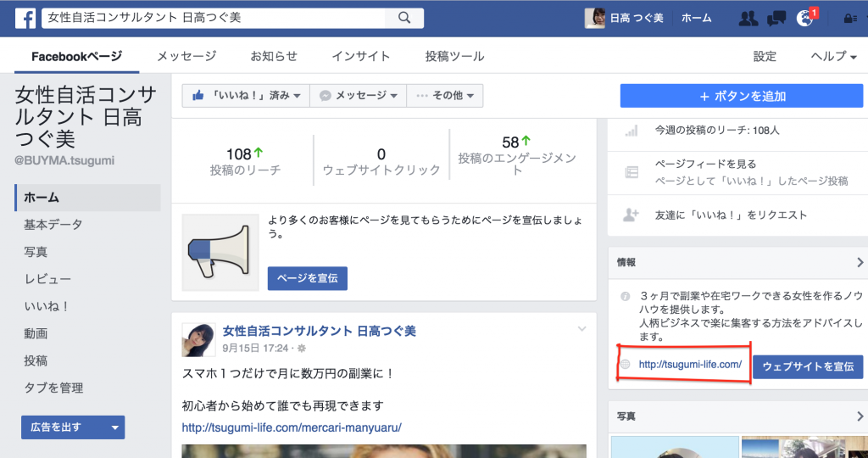Screen dimensions: 868x458
Task: Click the post audience gear icon
Action: [302, 349]
